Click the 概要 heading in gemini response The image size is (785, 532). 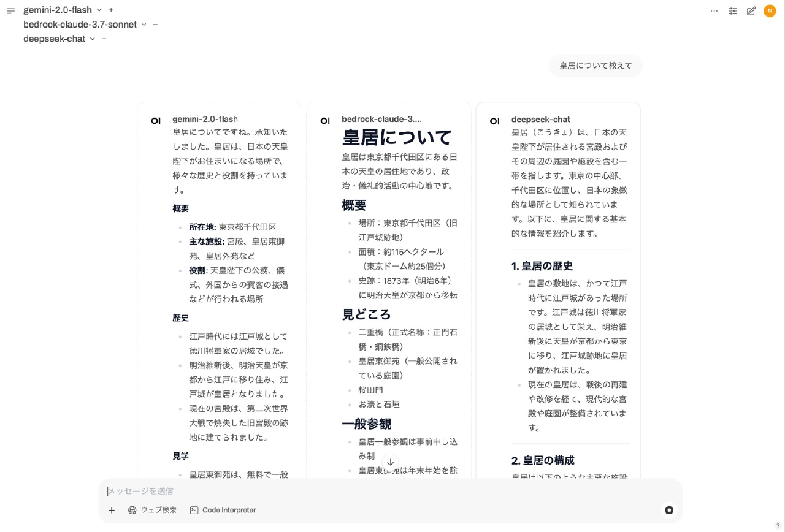pos(180,208)
